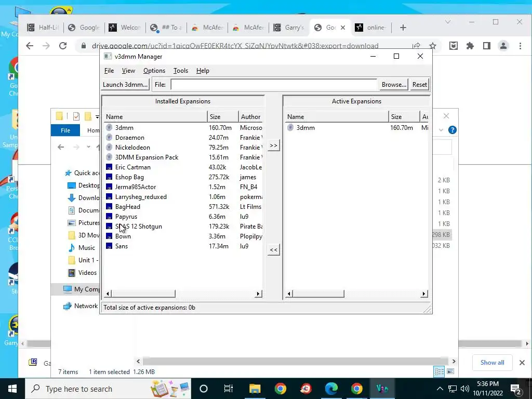Open the Tools menu
The width and height of the screenshot is (532, 399).
[x=180, y=71]
